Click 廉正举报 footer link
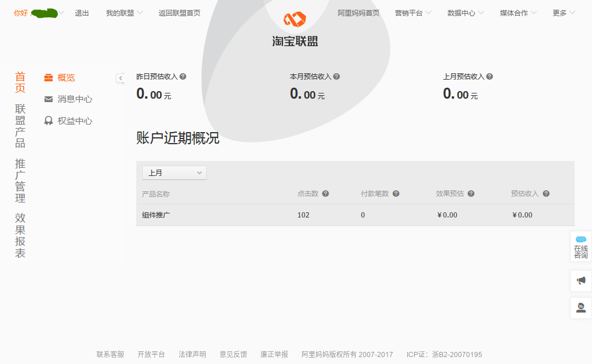 [x=274, y=354]
